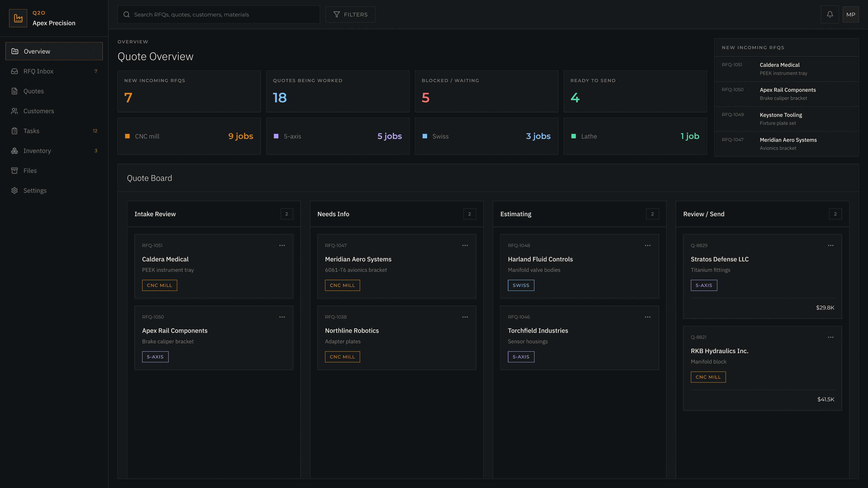Open the MP user avatar menu
Screen dimensions: 868x488
850,14
